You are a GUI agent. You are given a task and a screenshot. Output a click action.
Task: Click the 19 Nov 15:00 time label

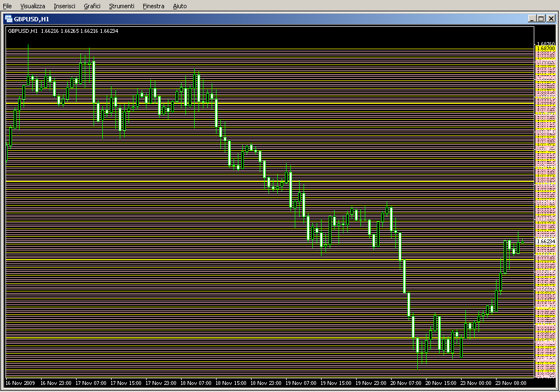pyautogui.click(x=336, y=383)
